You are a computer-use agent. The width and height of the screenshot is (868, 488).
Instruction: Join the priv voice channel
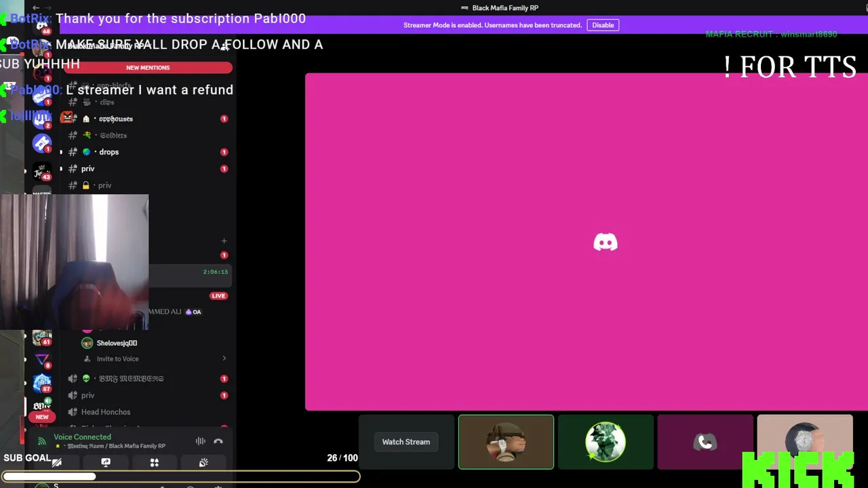(x=148, y=395)
